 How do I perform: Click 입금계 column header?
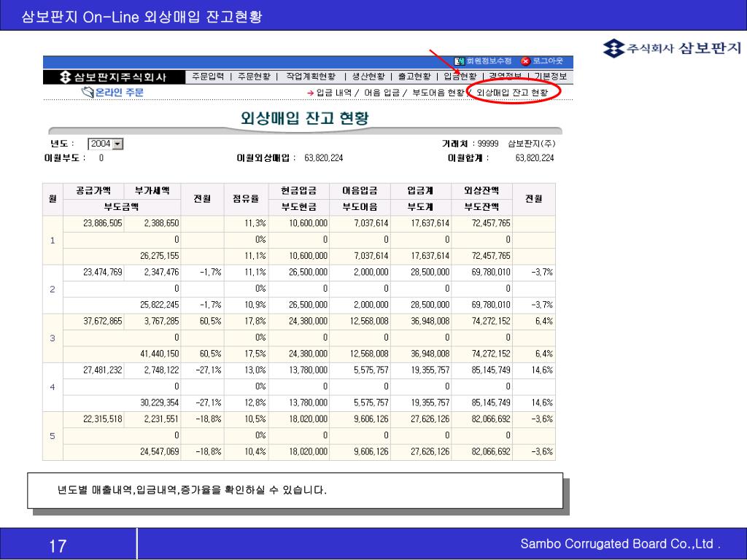420,190
